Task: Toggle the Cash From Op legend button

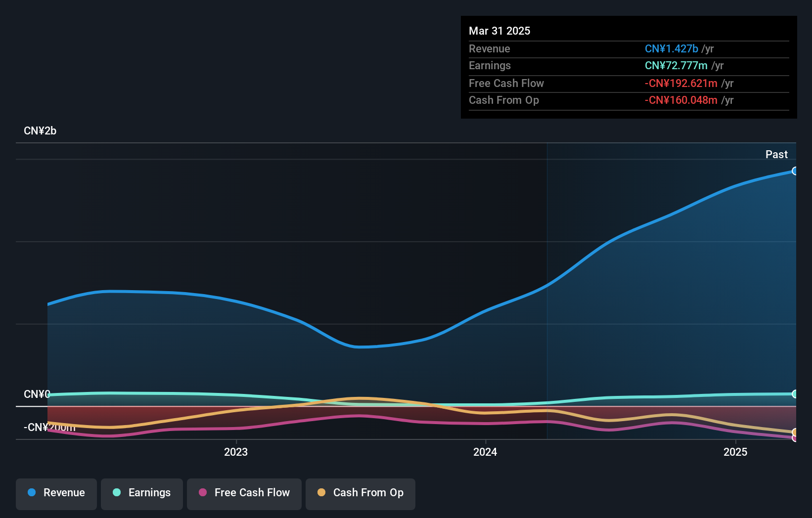Action: click(361, 494)
